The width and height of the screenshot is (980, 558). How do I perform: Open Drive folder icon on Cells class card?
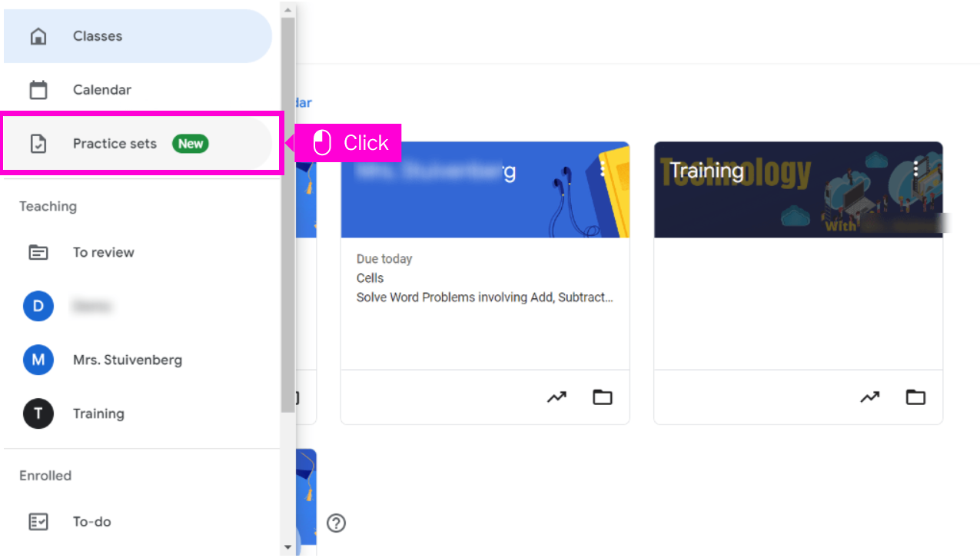[x=603, y=397]
